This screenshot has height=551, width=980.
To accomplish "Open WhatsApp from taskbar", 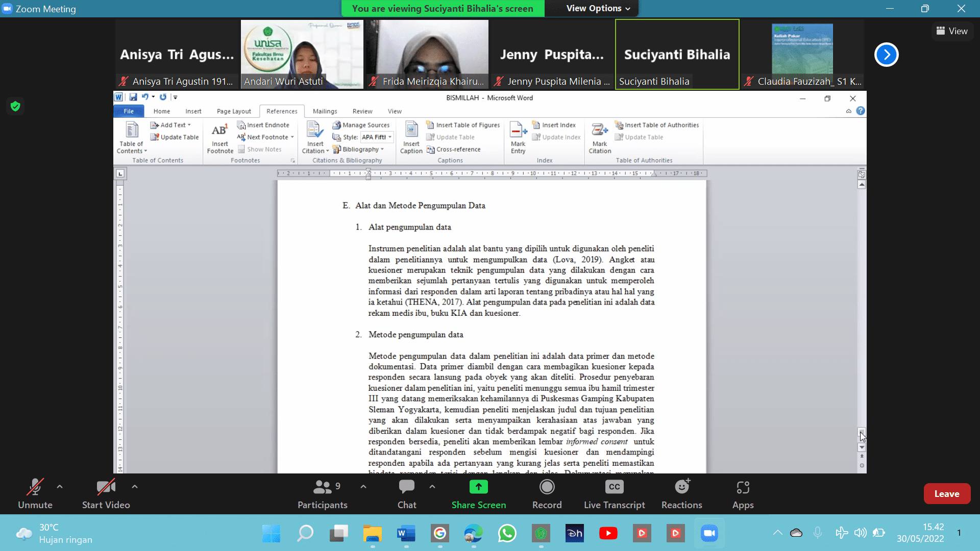I will [507, 534].
